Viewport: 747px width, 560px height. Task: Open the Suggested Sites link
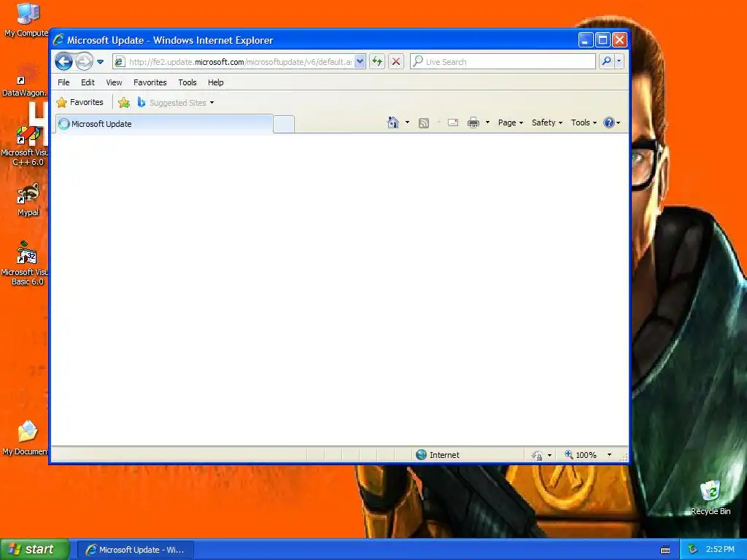(175, 102)
